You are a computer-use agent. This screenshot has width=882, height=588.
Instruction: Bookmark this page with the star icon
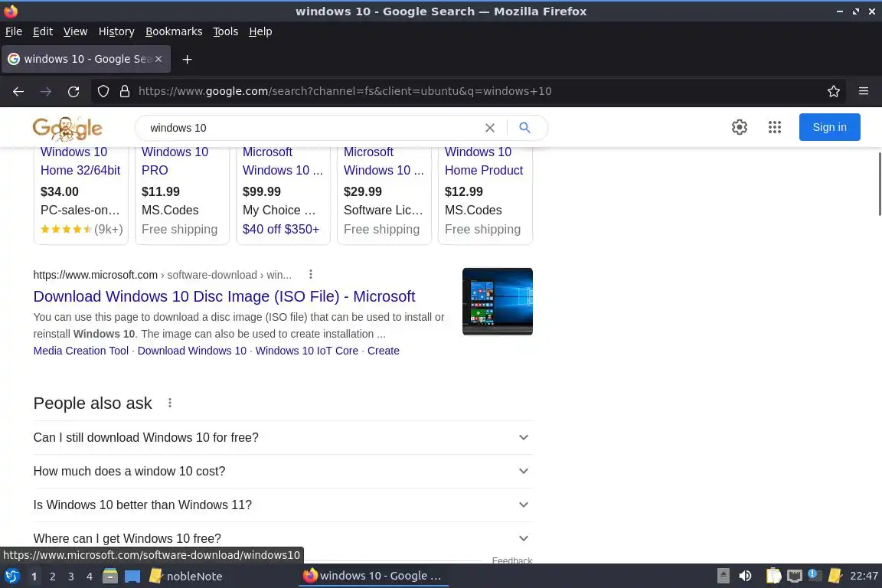(834, 91)
